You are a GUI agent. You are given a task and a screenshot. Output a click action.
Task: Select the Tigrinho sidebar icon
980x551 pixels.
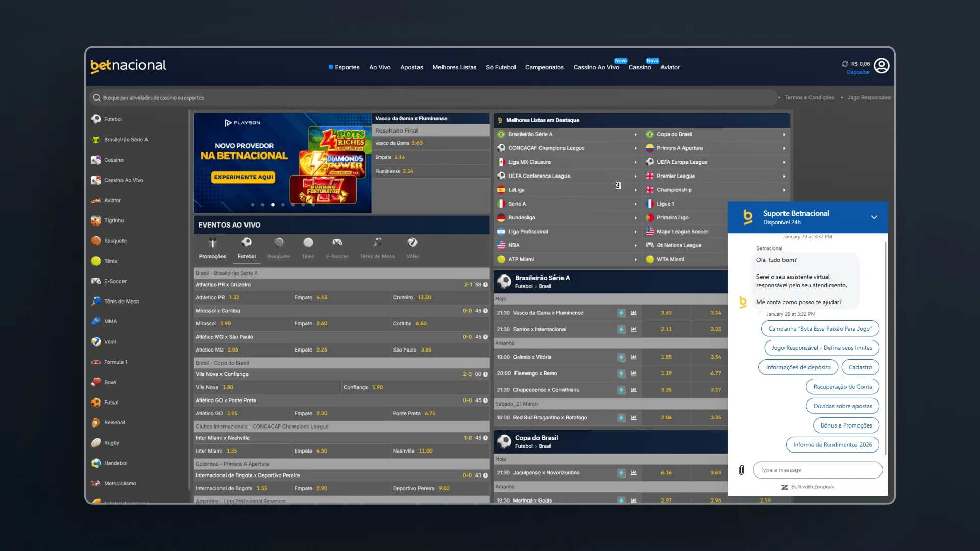coord(96,220)
